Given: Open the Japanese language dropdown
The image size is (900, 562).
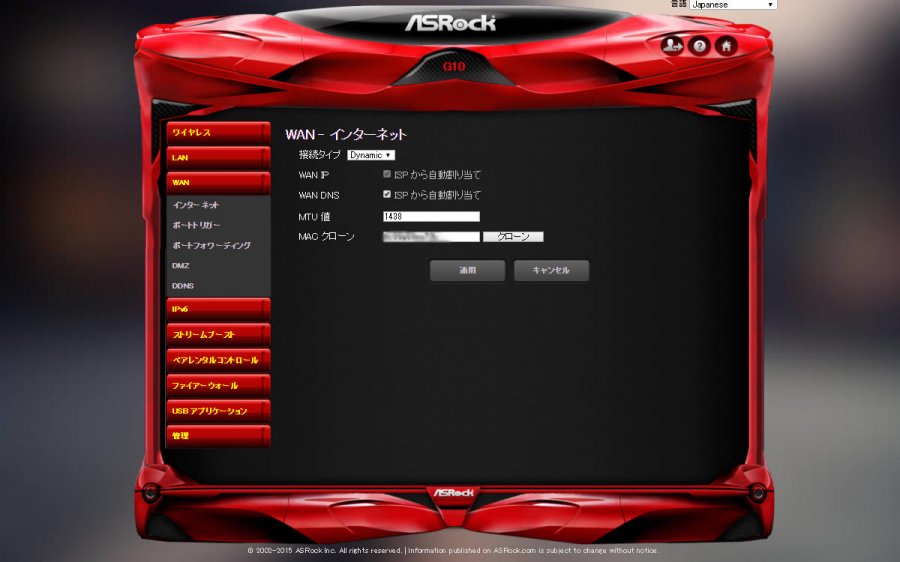Looking at the screenshot, I should click(x=733, y=5).
